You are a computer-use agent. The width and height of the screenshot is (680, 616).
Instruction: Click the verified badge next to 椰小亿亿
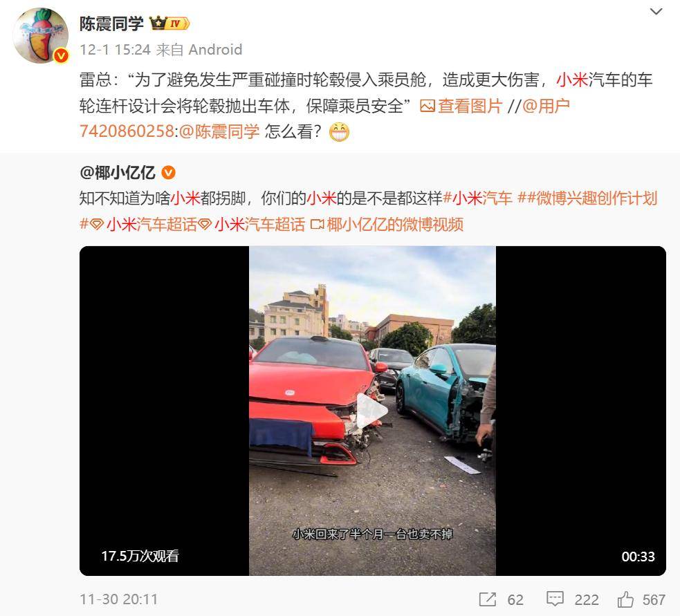(x=168, y=173)
